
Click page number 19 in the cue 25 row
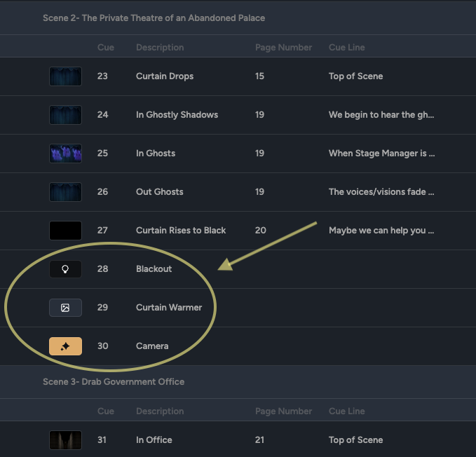[259, 154]
